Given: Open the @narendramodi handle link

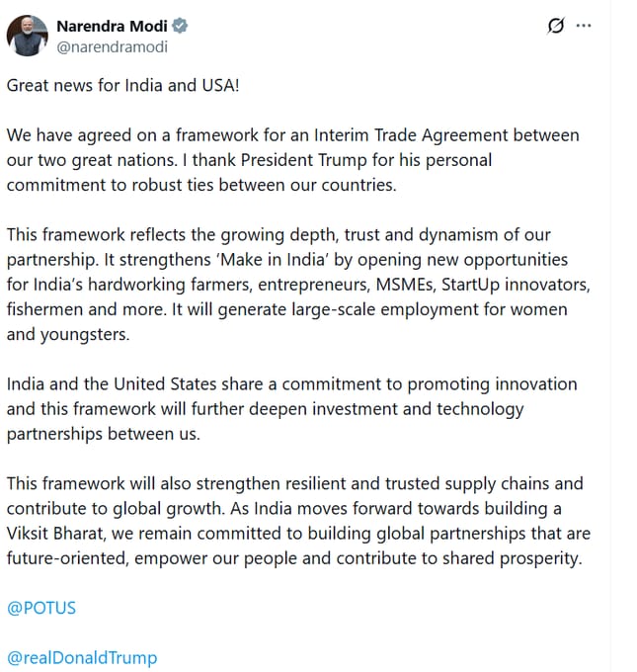Looking at the screenshot, I should coord(109,45).
